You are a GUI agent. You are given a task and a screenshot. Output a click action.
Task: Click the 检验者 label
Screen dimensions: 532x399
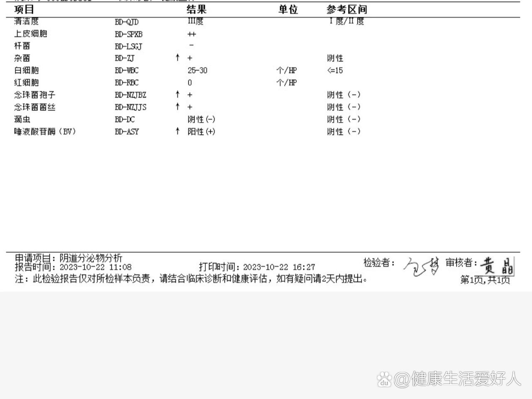pos(379,263)
